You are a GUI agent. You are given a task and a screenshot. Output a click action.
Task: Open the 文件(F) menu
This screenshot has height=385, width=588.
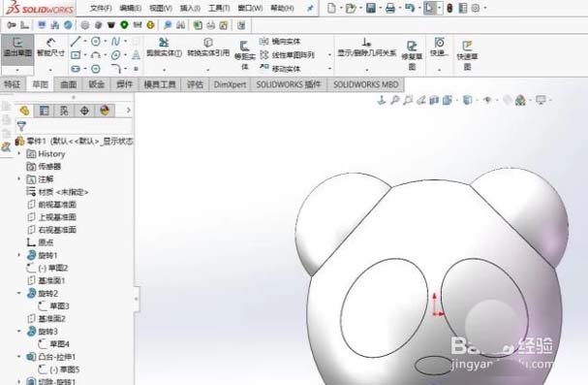pos(101,9)
